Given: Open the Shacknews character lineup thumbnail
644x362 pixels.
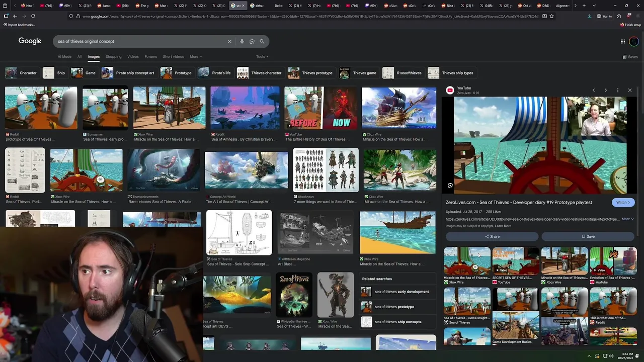Looking at the screenshot, I should tap(326, 170).
